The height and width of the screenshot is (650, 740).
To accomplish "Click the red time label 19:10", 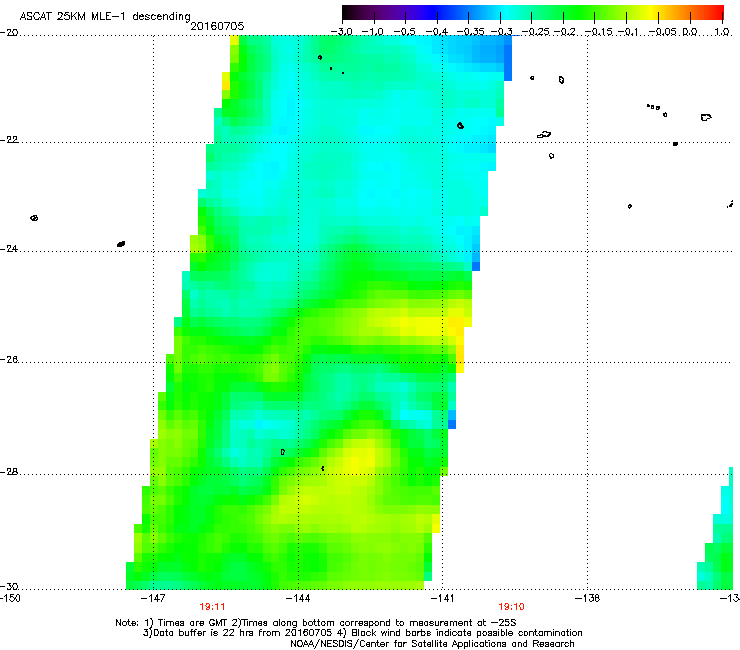I will click(512, 607).
